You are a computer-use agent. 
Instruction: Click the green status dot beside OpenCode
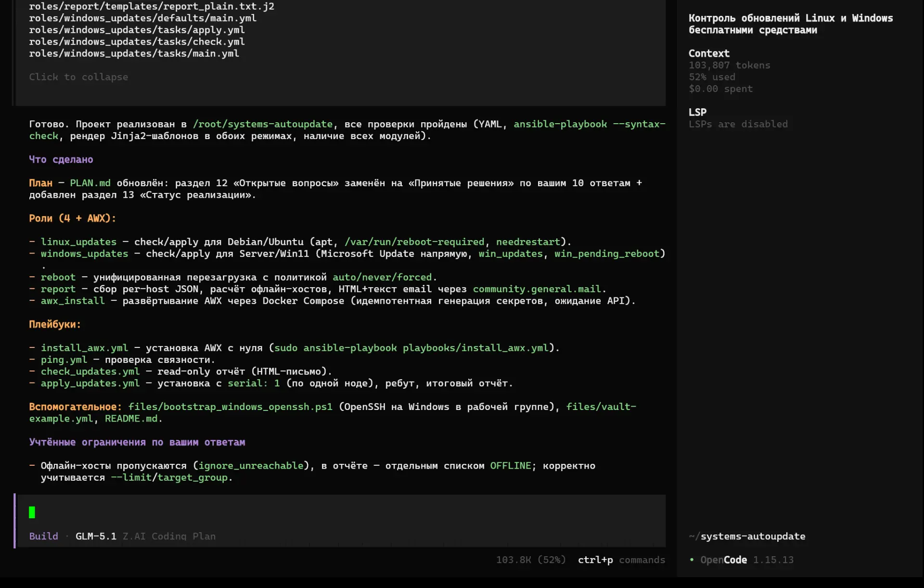coord(692,560)
